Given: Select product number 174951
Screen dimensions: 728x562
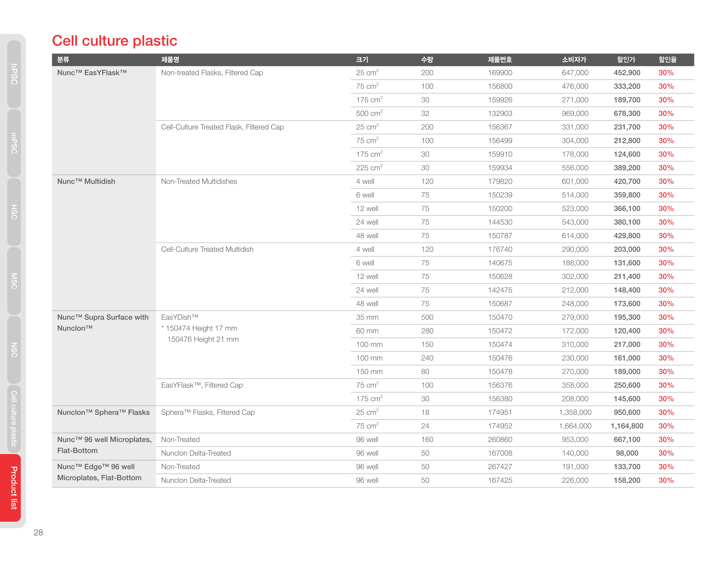Looking at the screenshot, I should (500, 412).
